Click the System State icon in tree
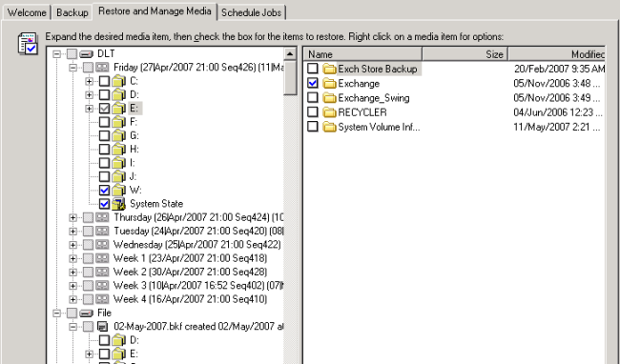620x364 pixels. (118, 204)
